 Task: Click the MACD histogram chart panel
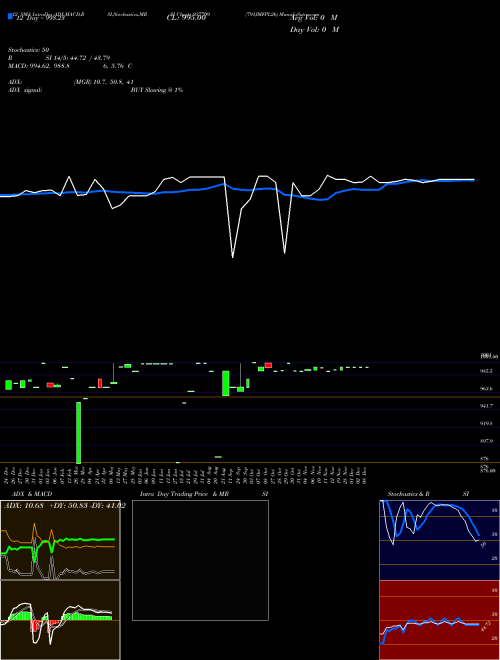click(60, 620)
